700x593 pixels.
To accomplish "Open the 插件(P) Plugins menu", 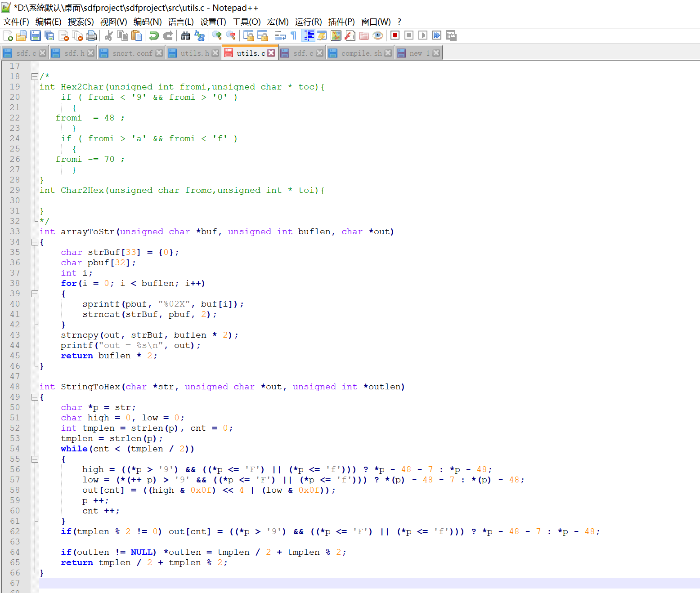I will pos(341,22).
